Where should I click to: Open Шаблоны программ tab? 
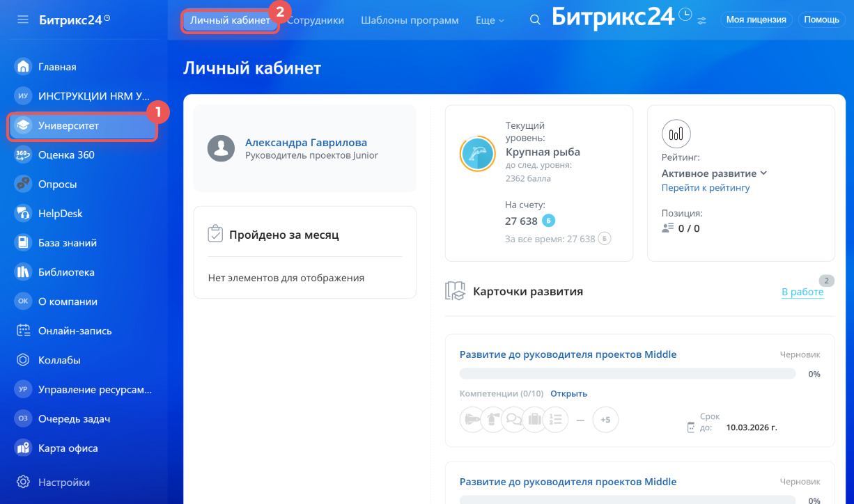(x=410, y=20)
